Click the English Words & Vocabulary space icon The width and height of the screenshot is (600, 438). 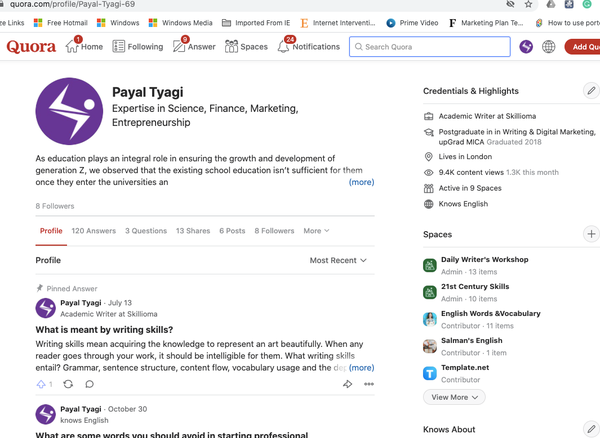coord(430,319)
